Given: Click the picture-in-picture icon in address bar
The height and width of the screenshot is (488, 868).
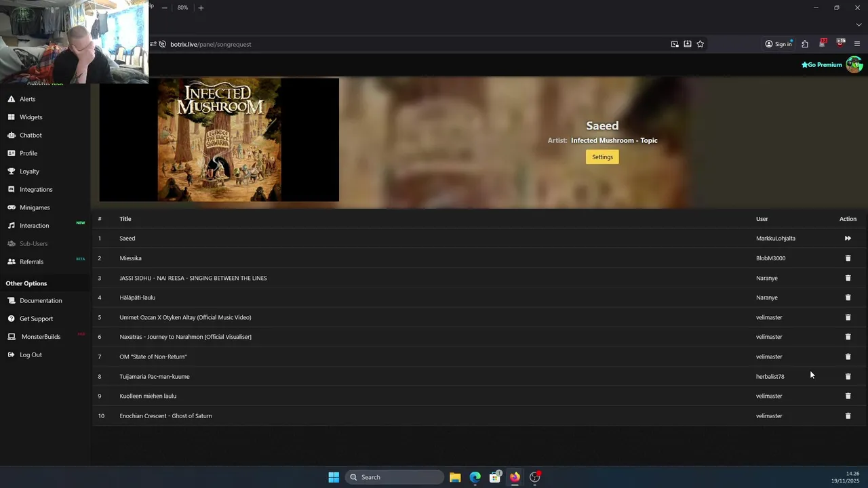Looking at the screenshot, I should pos(675,44).
